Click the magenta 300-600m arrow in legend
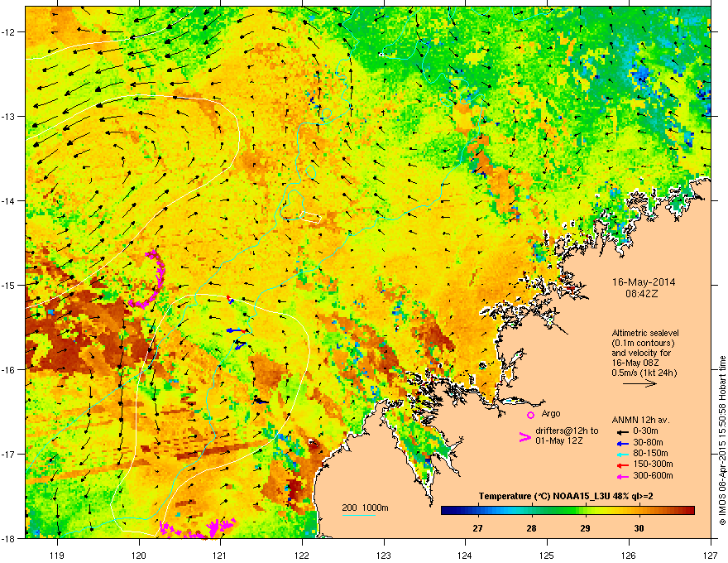Viewport: 728px width, 563px height. click(x=623, y=476)
